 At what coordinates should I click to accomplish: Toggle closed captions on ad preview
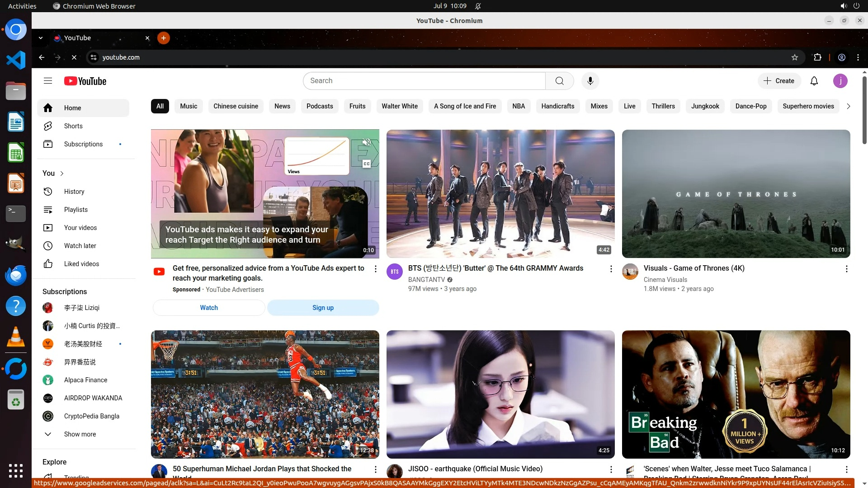pyautogui.click(x=367, y=164)
